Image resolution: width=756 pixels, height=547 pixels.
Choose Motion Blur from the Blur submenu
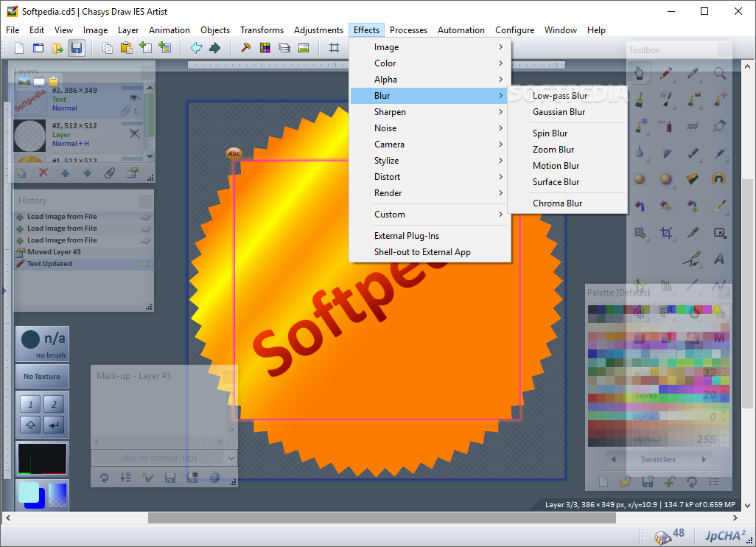click(556, 165)
